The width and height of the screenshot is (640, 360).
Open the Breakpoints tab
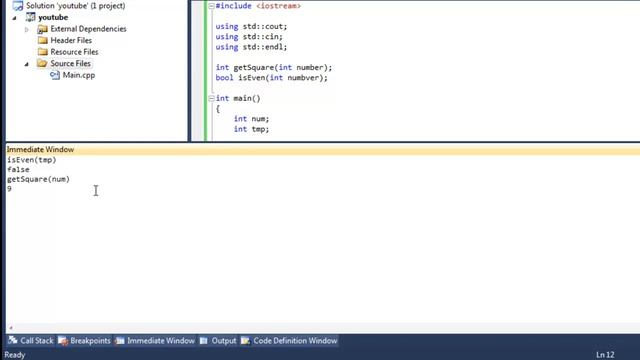point(84,341)
